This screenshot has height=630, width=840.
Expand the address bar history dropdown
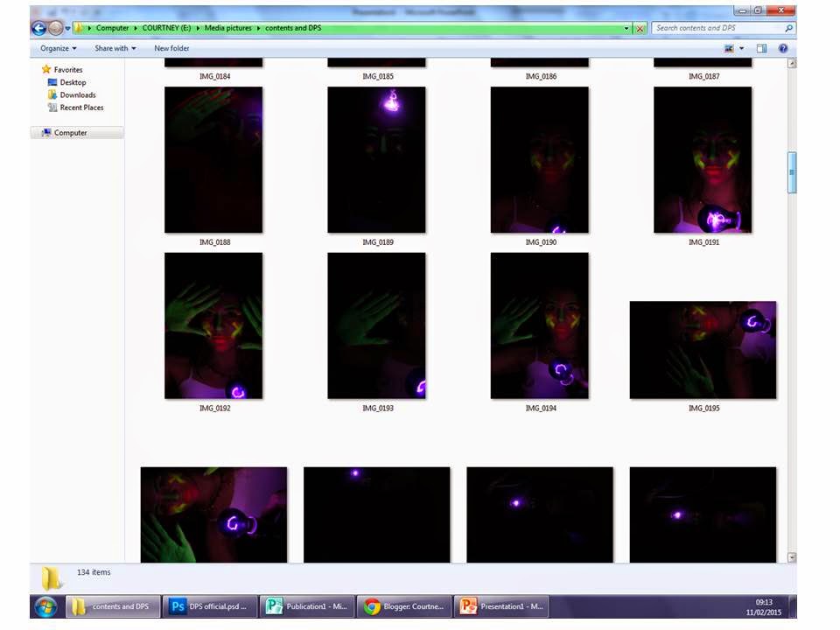coord(626,28)
